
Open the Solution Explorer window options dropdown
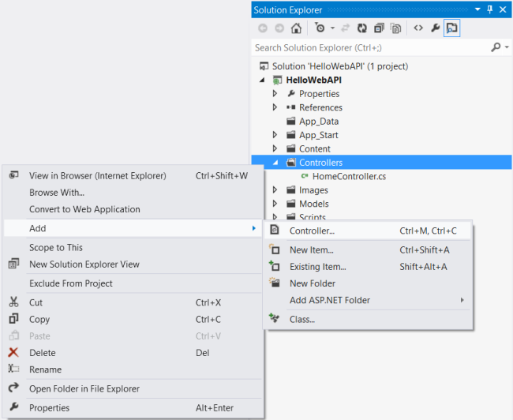[x=477, y=9]
